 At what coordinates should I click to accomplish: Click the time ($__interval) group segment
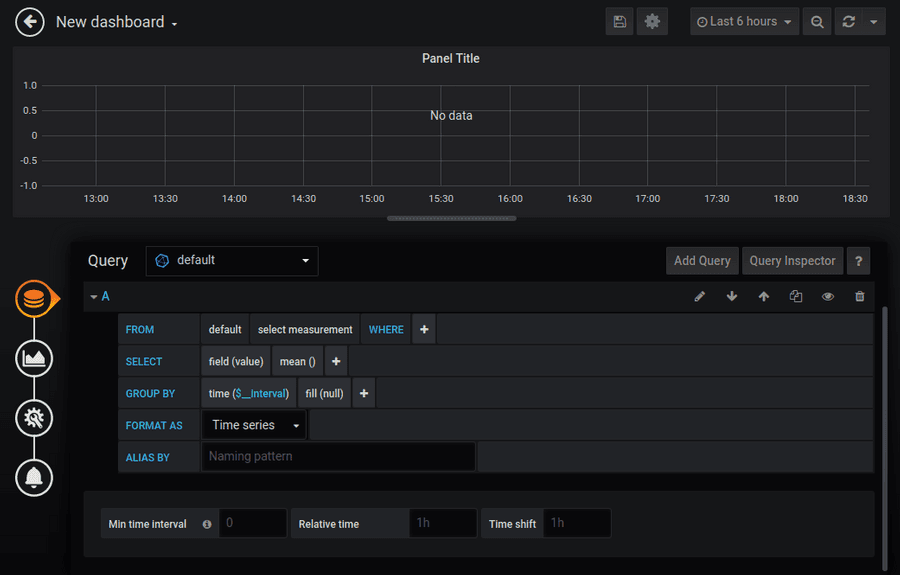(x=249, y=394)
